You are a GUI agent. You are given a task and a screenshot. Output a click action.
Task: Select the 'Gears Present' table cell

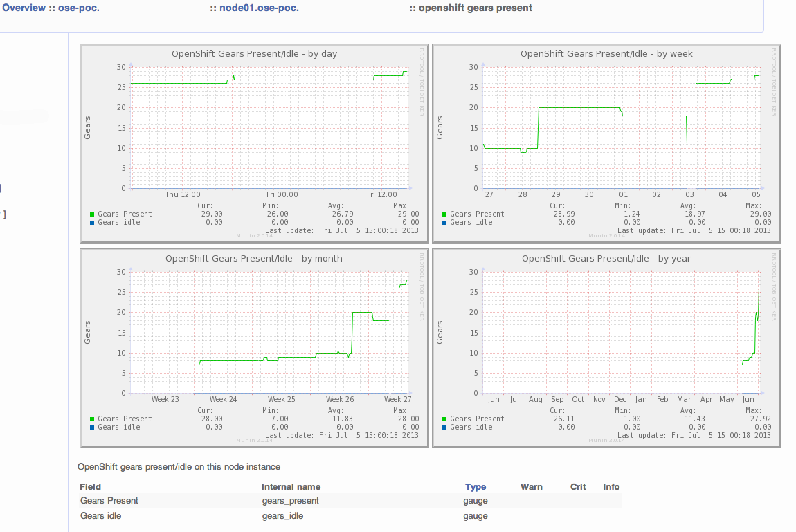pyautogui.click(x=109, y=501)
